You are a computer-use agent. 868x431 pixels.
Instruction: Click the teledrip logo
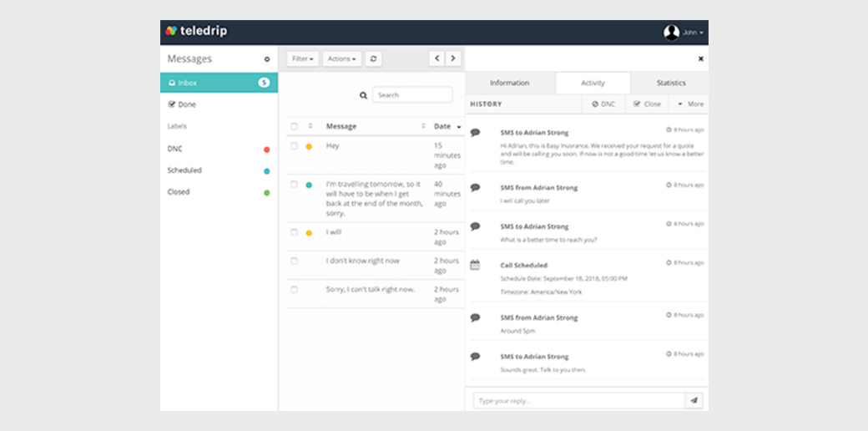196,31
